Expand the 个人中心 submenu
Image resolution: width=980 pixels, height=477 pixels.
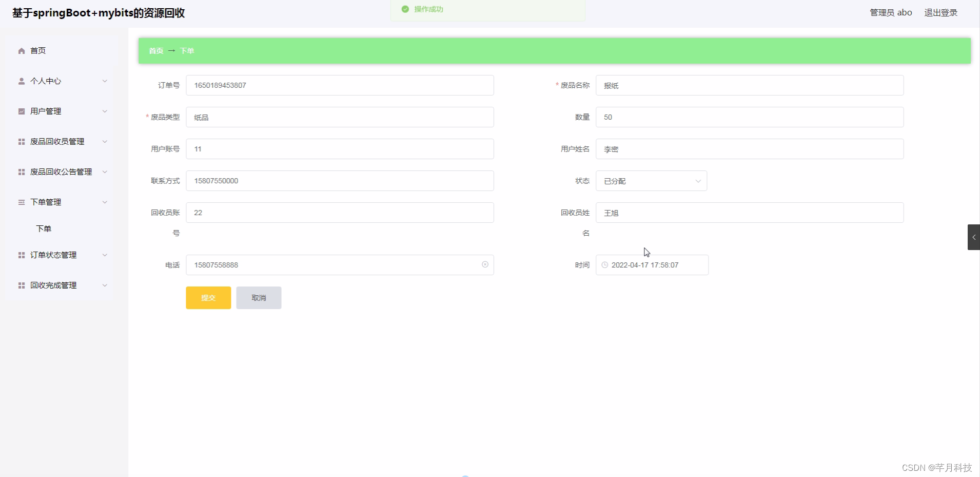tap(104, 81)
